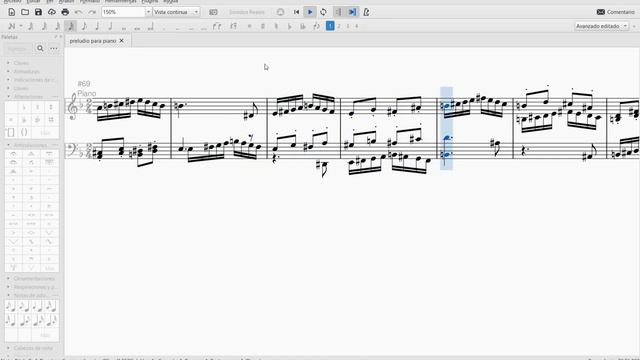Switch to preludio para piano tab

[x=93, y=41]
